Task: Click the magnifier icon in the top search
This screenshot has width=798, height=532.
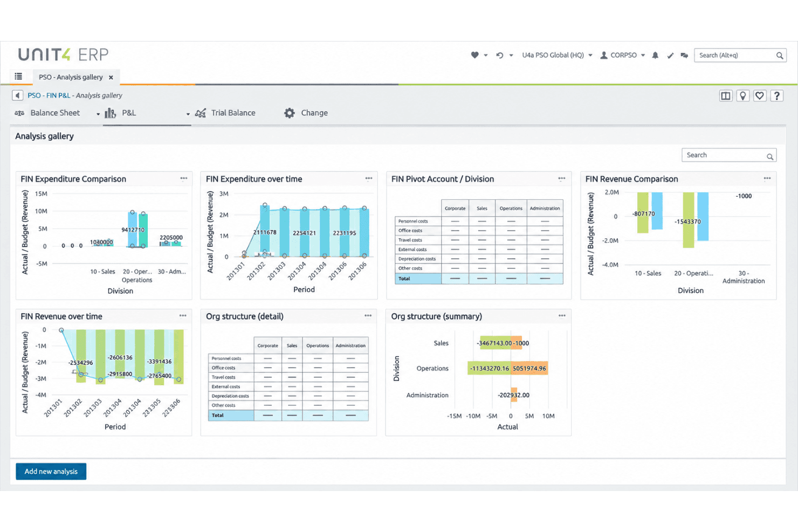Action: click(x=780, y=55)
